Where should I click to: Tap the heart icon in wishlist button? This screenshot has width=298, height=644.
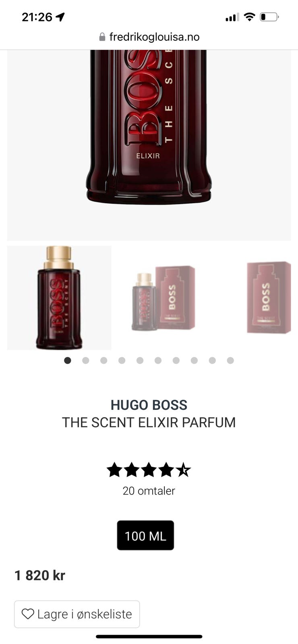pyautogui.click(x=28, y=614)
